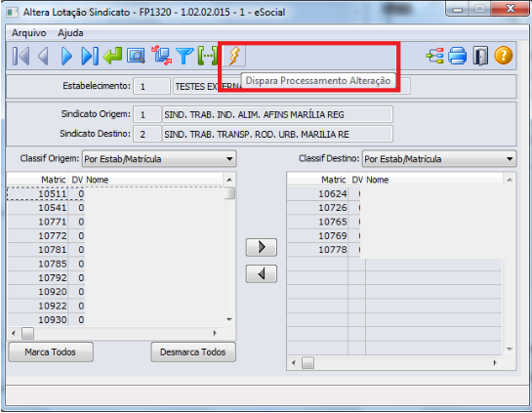The height and width of the screenshot is (413, 532).
Task: Click destination list scroll up arrow
Action: [510, 180]
